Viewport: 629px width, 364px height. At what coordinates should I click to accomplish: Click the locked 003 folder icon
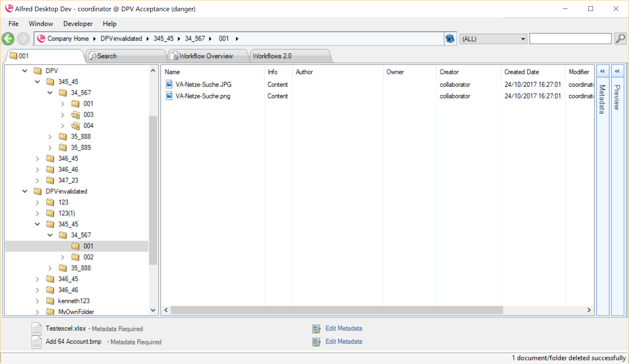click(75, 115)
